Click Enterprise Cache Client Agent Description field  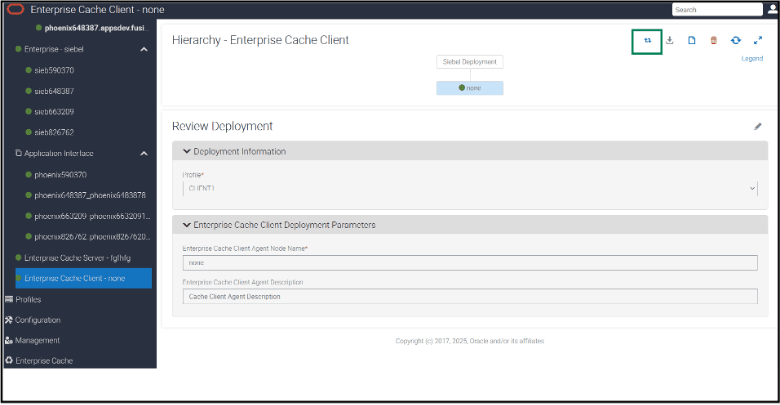[x=470, y=297]
